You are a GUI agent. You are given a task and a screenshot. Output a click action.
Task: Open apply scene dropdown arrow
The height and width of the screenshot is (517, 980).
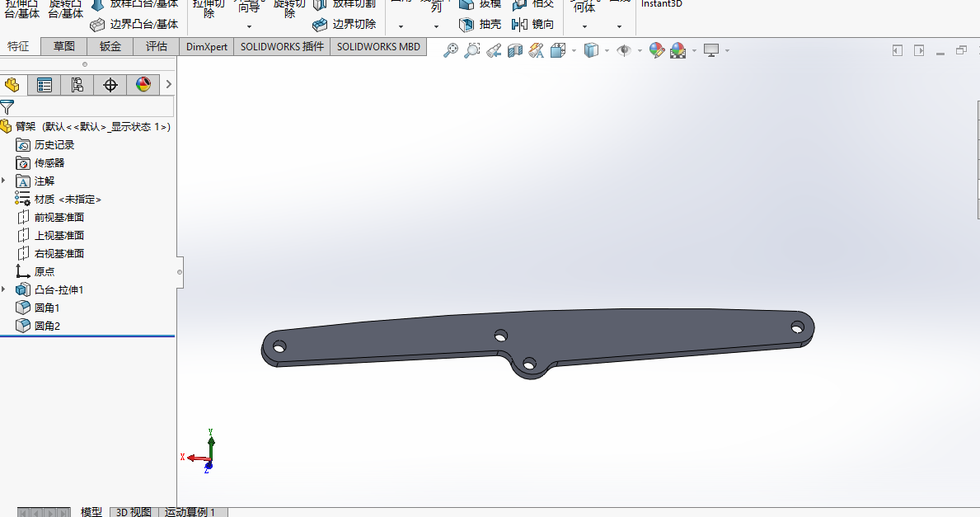(694, 50)
